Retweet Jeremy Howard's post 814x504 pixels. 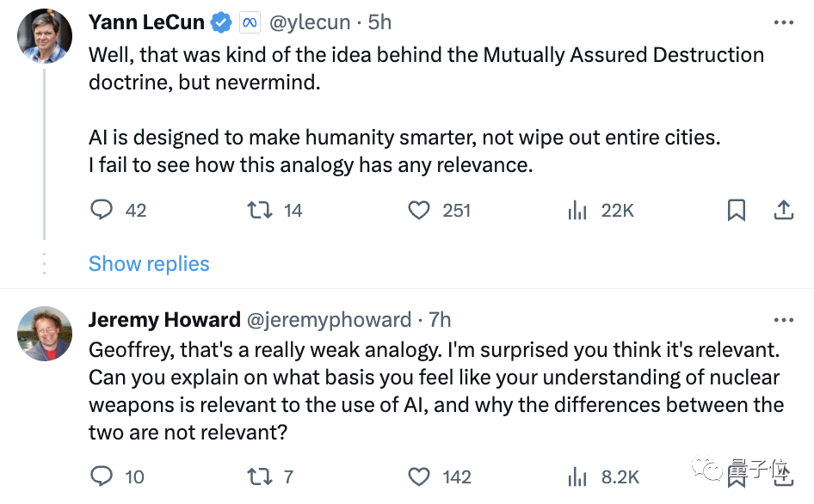point(259,476)
